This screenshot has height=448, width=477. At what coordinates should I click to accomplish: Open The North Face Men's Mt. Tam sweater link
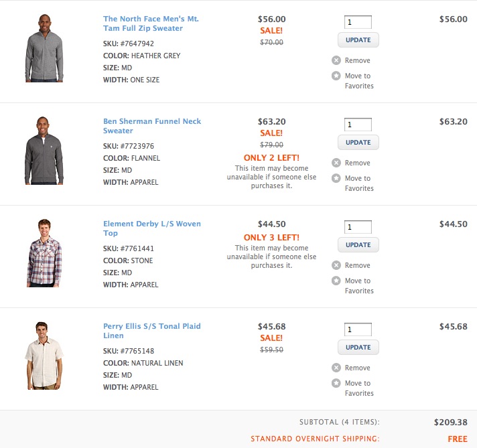tap(151, 23)
